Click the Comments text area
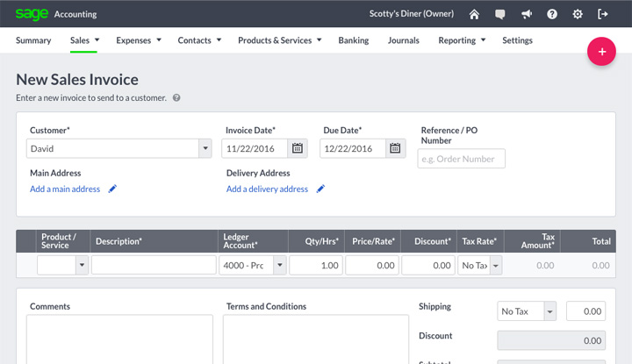 click(119, 339)
